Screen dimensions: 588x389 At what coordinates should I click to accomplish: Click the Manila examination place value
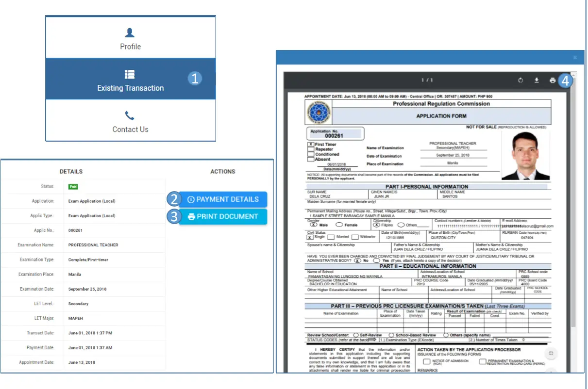pos(75,274)
